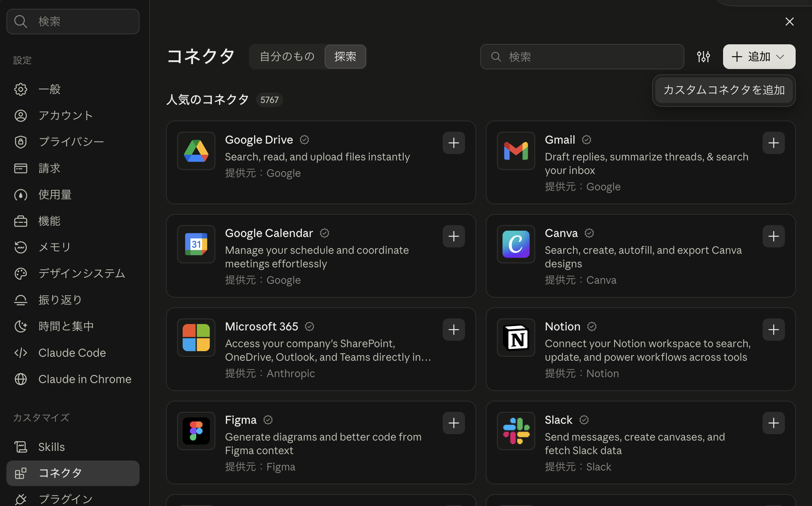Click the Figma logo icon
Image resolution: width=812 pixels, height=506 pixels.
(196, 431)
